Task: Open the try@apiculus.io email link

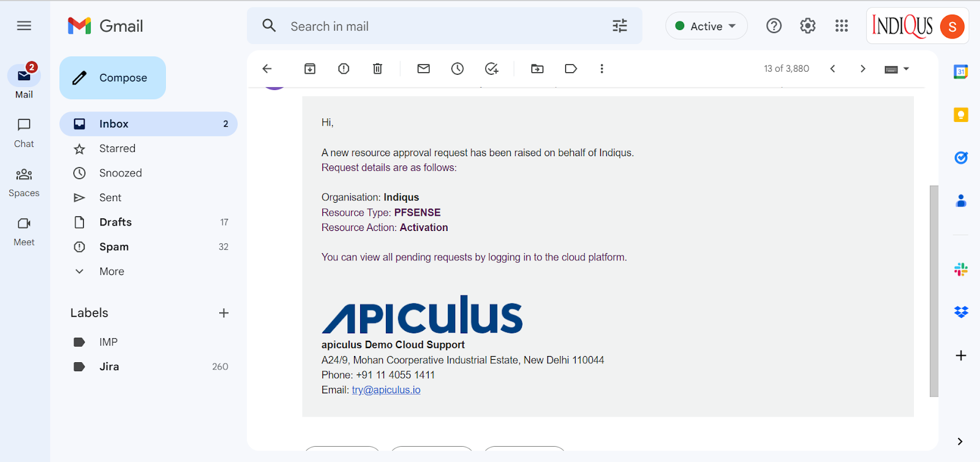Action: tap(386, 390)
